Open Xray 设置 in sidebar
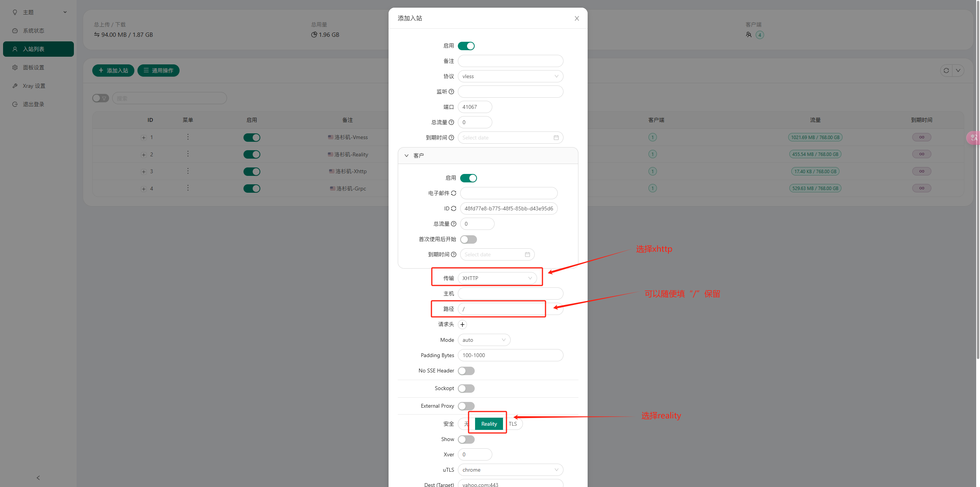The image size is (980, 487). pos(34,86)
